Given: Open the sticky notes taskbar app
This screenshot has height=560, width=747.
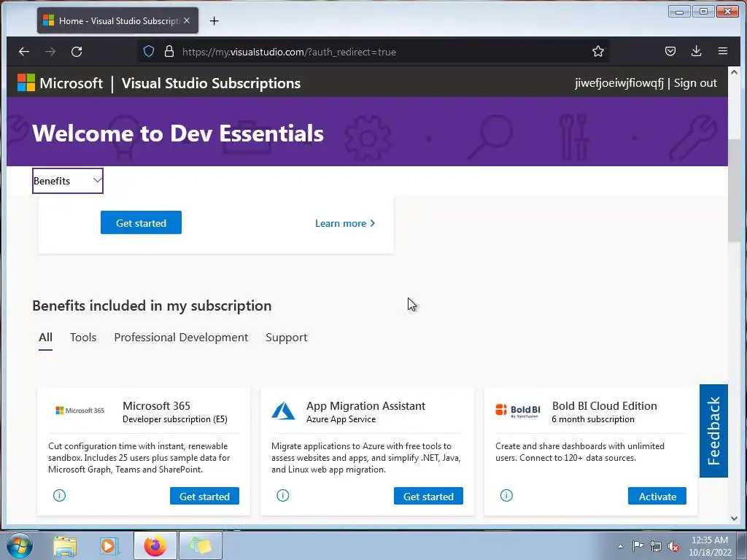Looking at the screenshot, I should (x=200, y=545).
